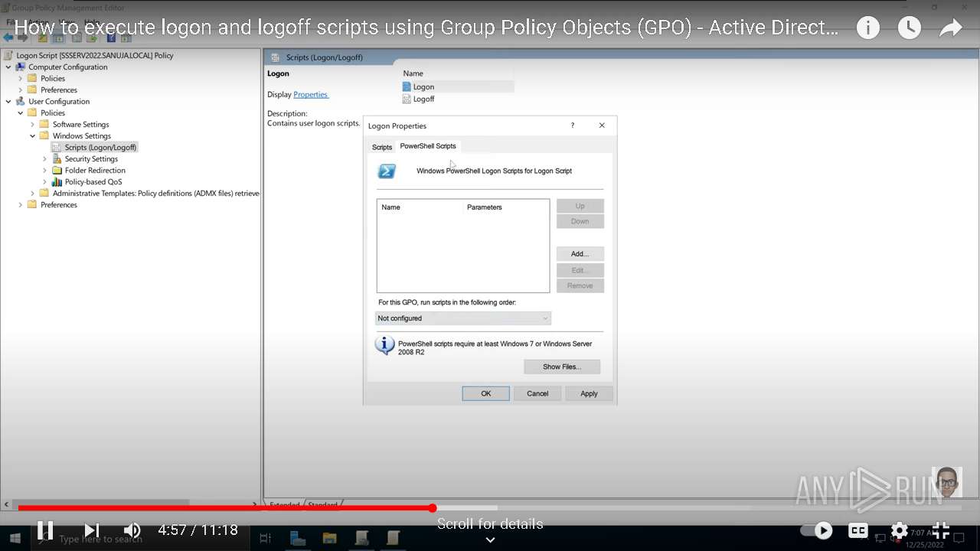Expand Preferences under Computer Configuration
980x551 pixels.
coord(21,90)
